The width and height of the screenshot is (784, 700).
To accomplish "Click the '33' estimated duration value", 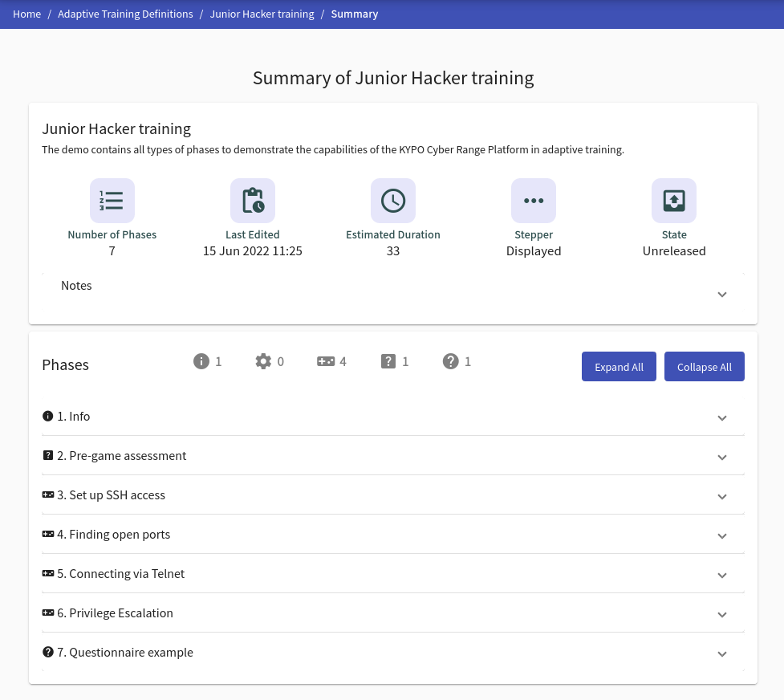I will click(393, 250).
